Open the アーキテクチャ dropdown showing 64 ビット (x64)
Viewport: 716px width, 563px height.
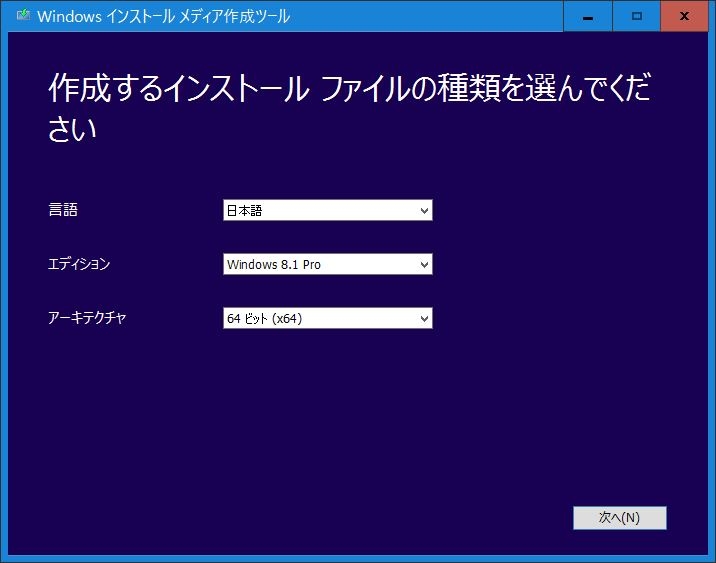coord(327,318)
